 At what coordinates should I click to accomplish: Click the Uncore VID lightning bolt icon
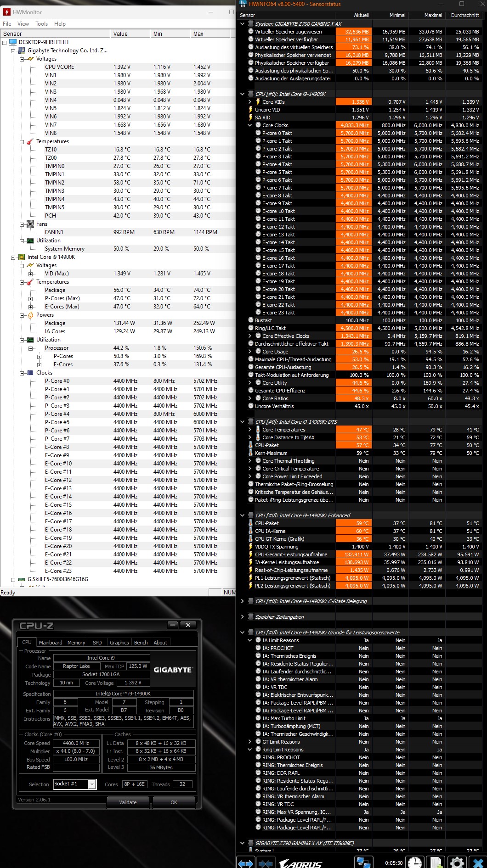point(251,110)
